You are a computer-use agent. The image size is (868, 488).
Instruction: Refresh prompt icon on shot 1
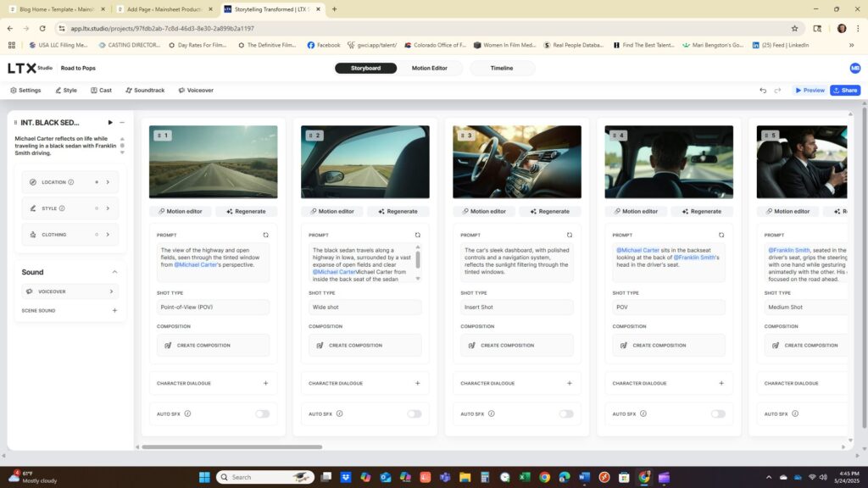coord(265,235)
